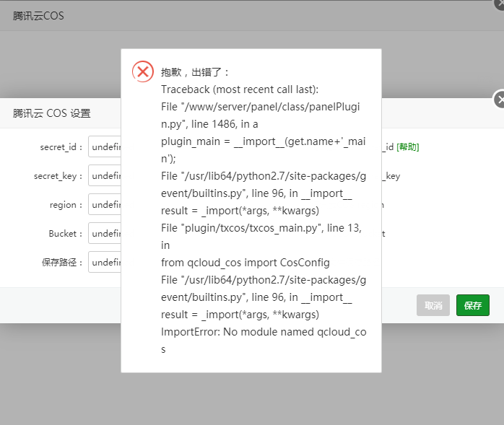Click the red error X icon
The image size is (504, 425).
(143, 71)
